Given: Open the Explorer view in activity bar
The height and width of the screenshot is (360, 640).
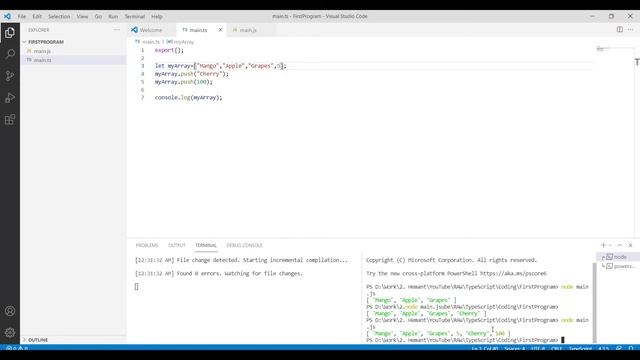Looking at the screenshot, I should [10, 32].
